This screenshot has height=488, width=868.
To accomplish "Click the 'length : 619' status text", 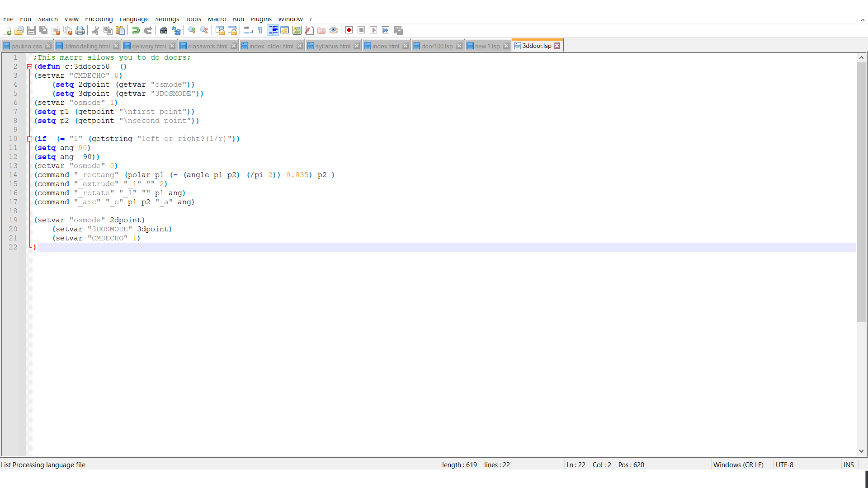I will tap(459, 465).
